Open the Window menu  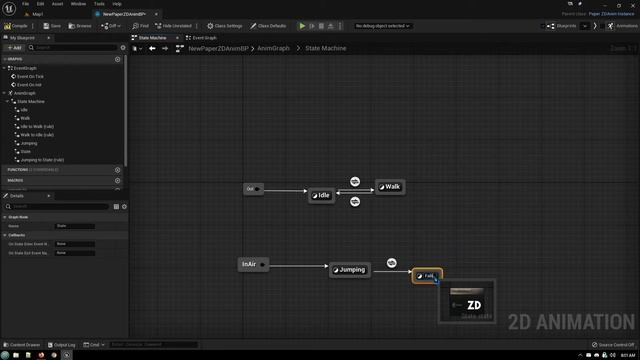coord(78,4)
